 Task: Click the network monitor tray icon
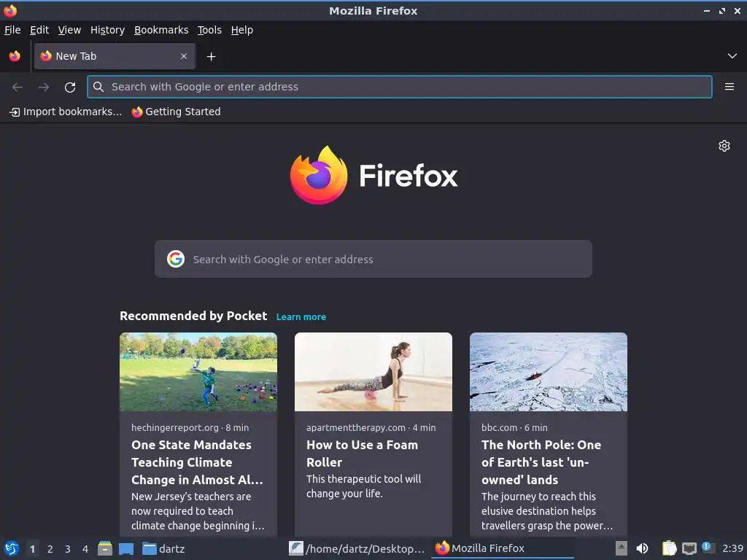pyautogui.click(x=689, y=548)
